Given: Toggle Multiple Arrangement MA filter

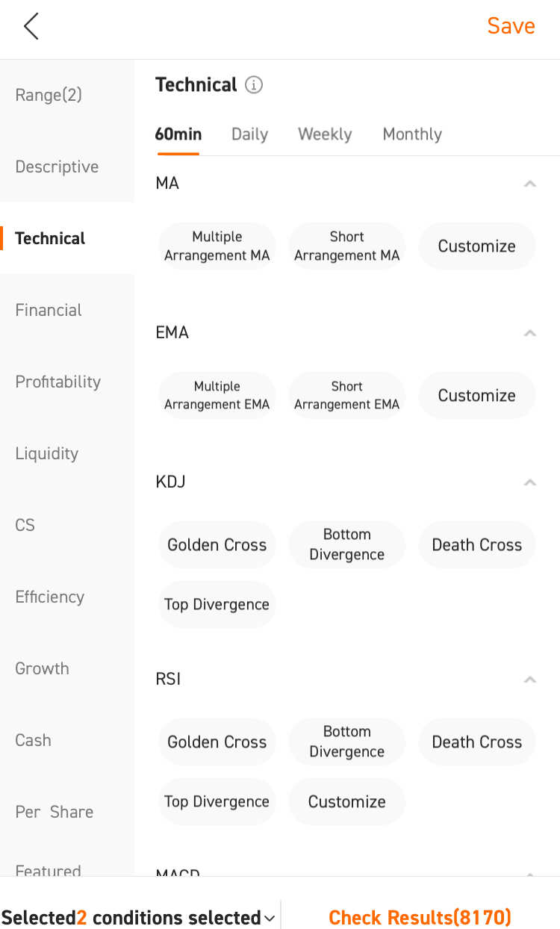Looking at the screenshot, I should click(217, 246).
